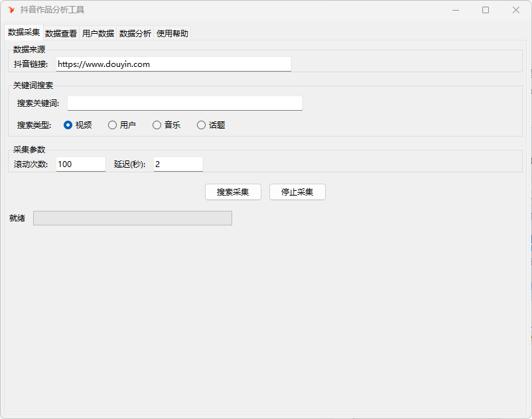Click the progress bar next to 就绪
Screen dimensions: 532x419
[133, 218]
